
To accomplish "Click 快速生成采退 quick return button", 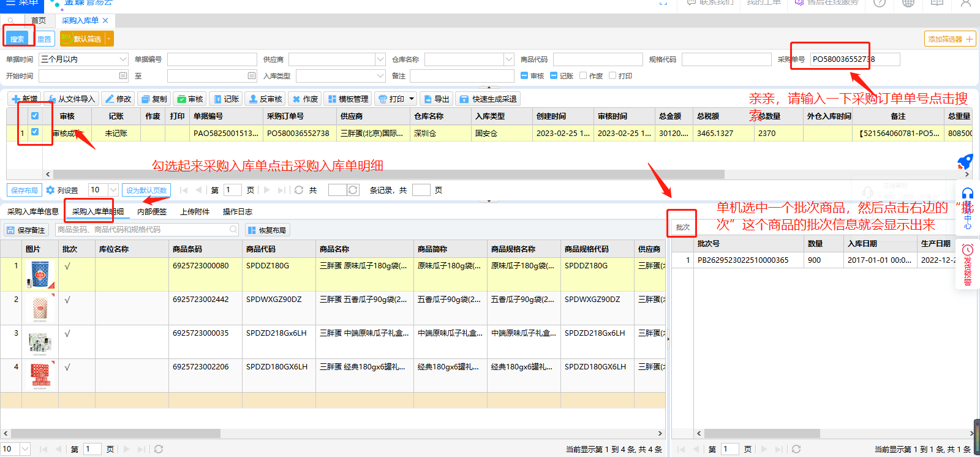I will pos(488,99).
